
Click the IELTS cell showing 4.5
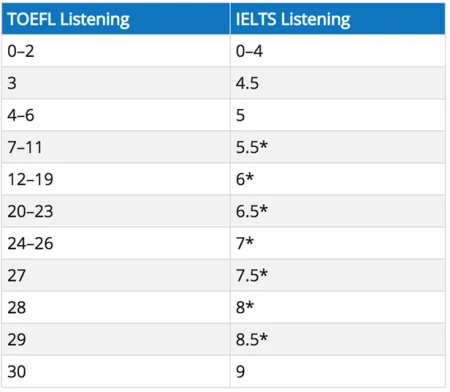pos(338,83)
